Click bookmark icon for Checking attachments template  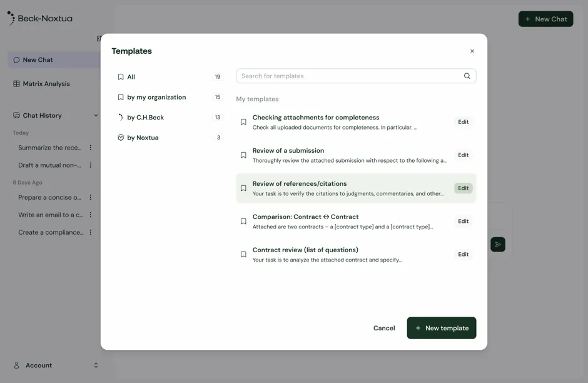point(243,122)
